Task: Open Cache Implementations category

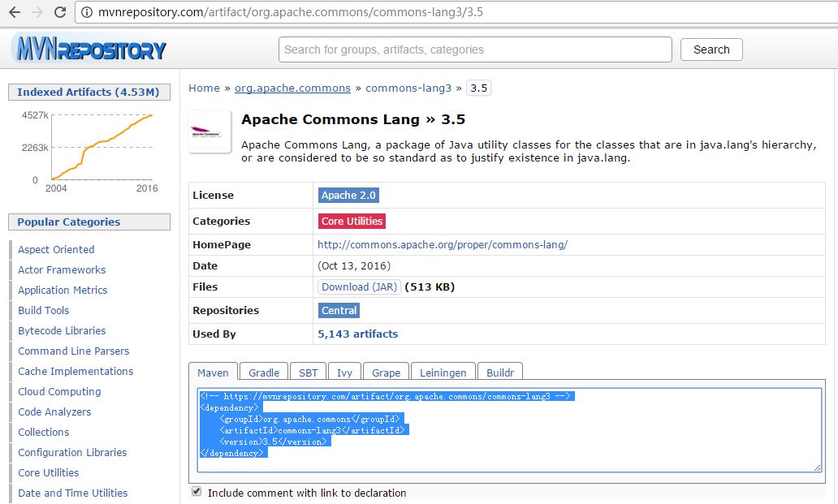Action: point(76,371)
